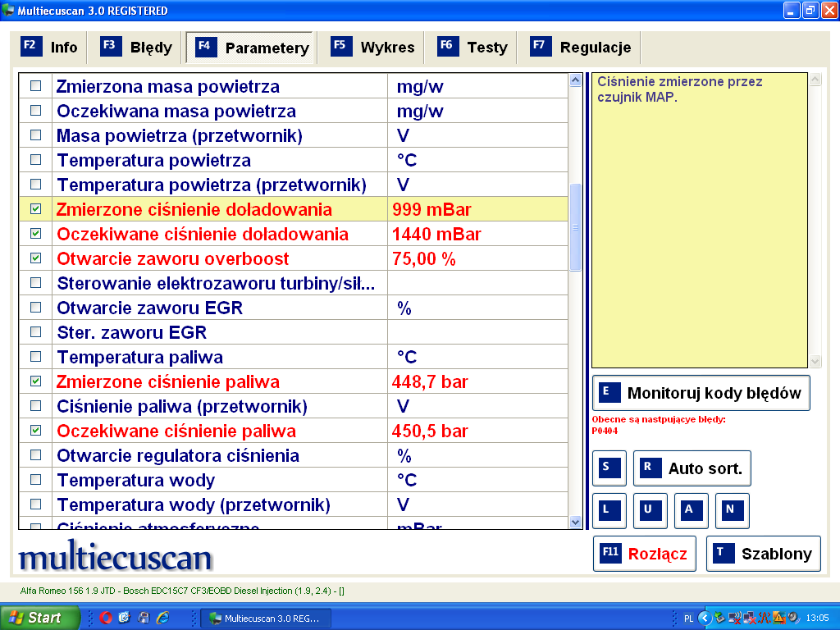Open the Windows Start menu
This screenshot has width=840, height=630.
(x=39, y=618)
